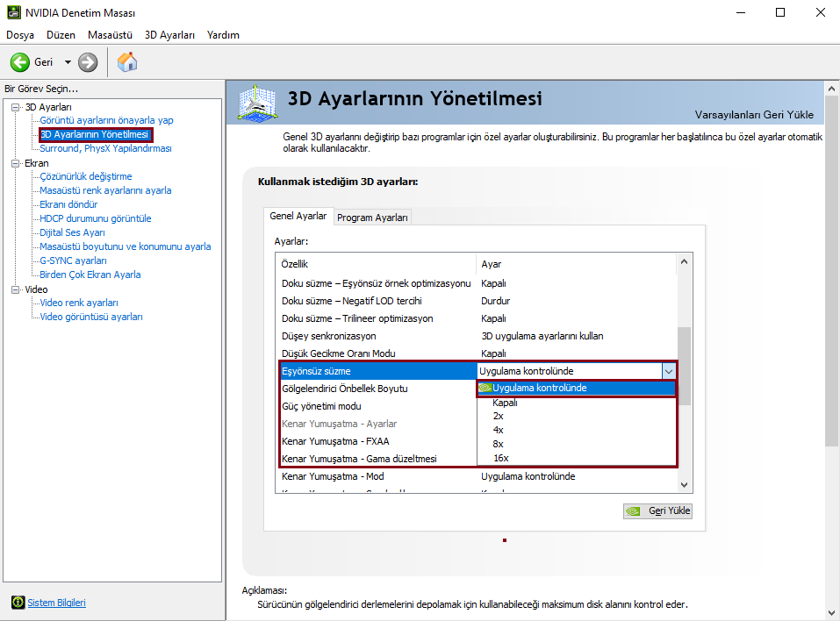Switch to the Program Ayarları tab
The width and height of the screenshot is (840, 621).
click(x=372, y=218)
